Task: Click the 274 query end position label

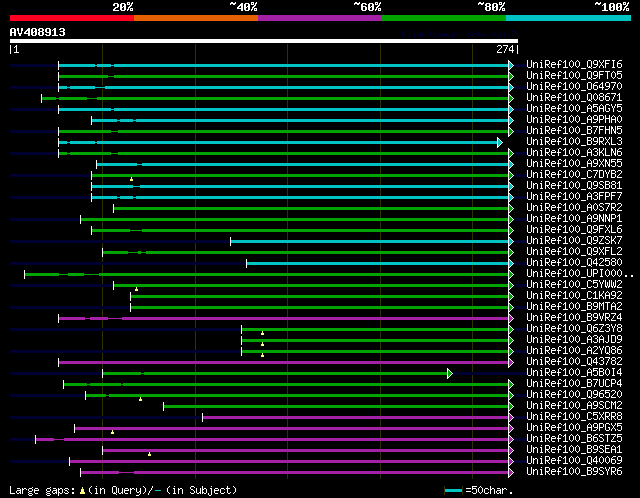Action: click(505, 49)
